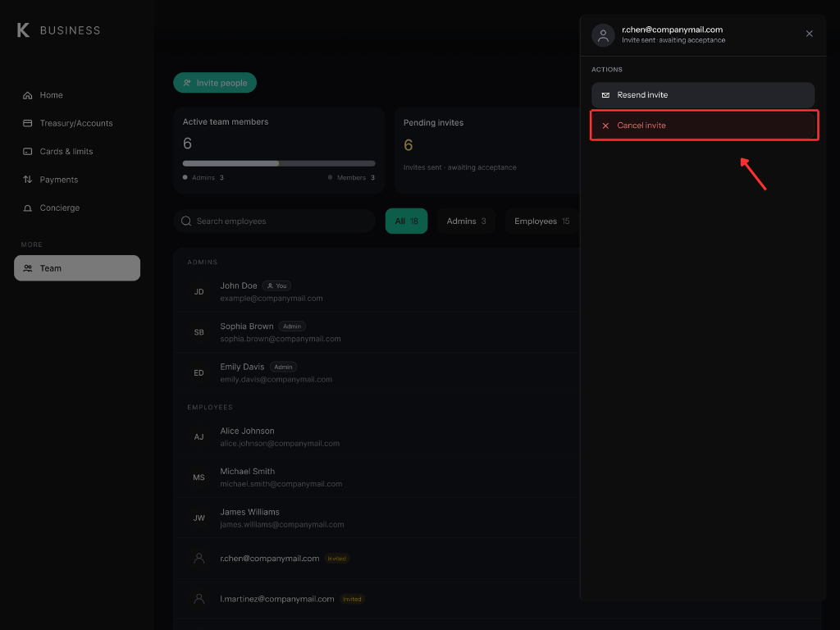Open Sophia Brown's team member row
Screen dimensions: 840x630
[377, 332]
